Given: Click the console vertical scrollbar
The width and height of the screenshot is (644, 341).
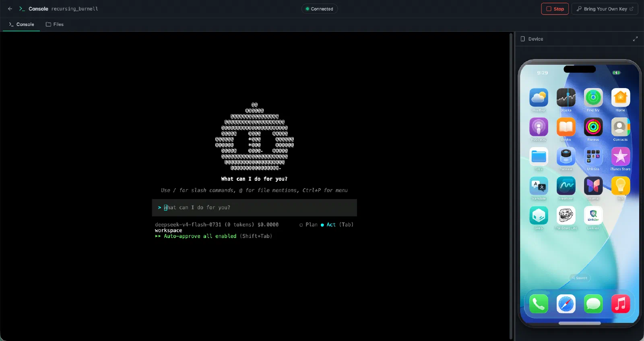Looking at the screenshot, I should [x=511, y=186].
